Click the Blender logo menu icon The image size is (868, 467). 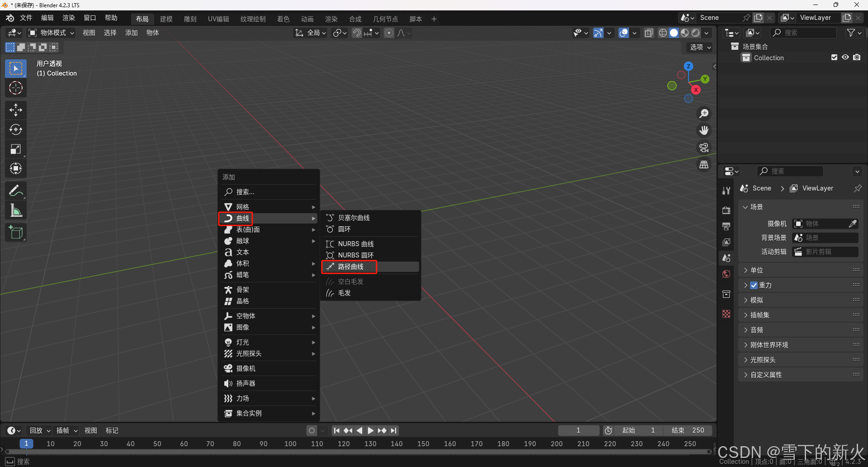[x=10, y=18]
